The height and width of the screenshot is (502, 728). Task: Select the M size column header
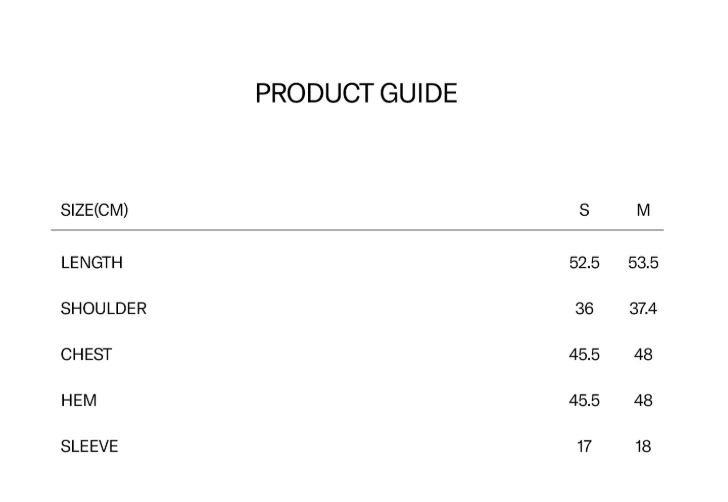pos(643,210)
